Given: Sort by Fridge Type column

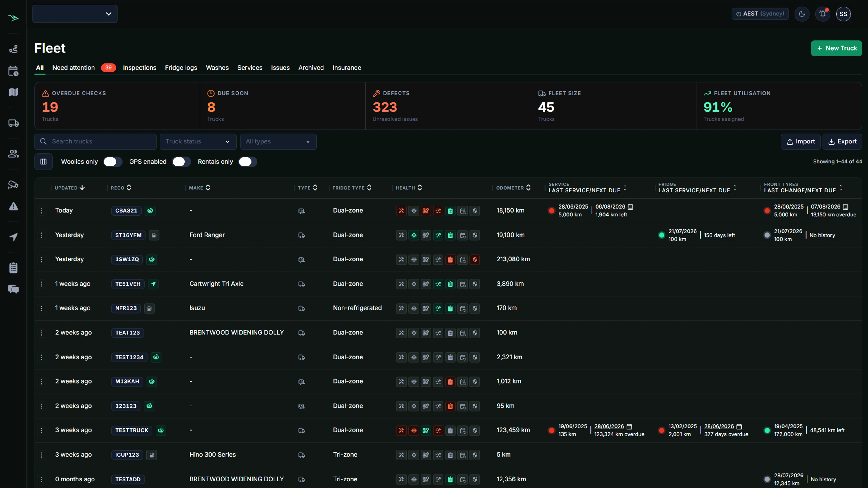Looking at the screenshot, I should pyautogui.click(x=352, y=188).
